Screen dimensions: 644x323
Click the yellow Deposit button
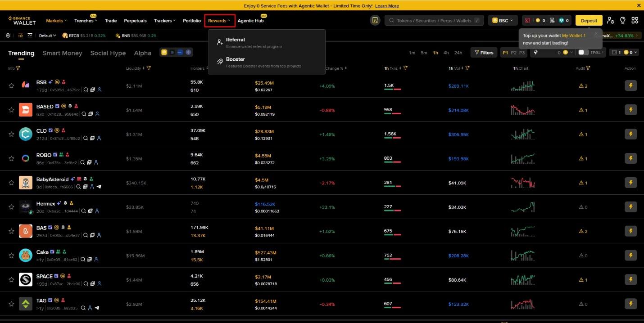589,20
